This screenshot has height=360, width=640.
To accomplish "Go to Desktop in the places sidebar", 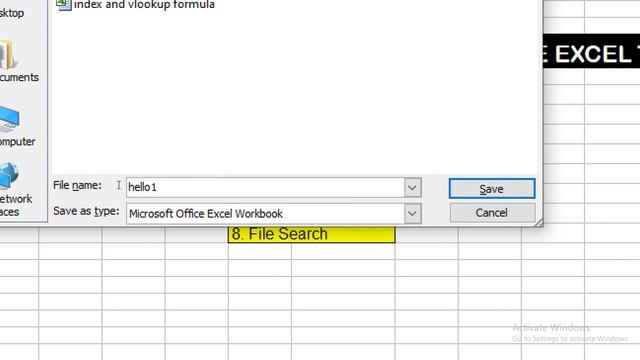I will click(12, 13).
